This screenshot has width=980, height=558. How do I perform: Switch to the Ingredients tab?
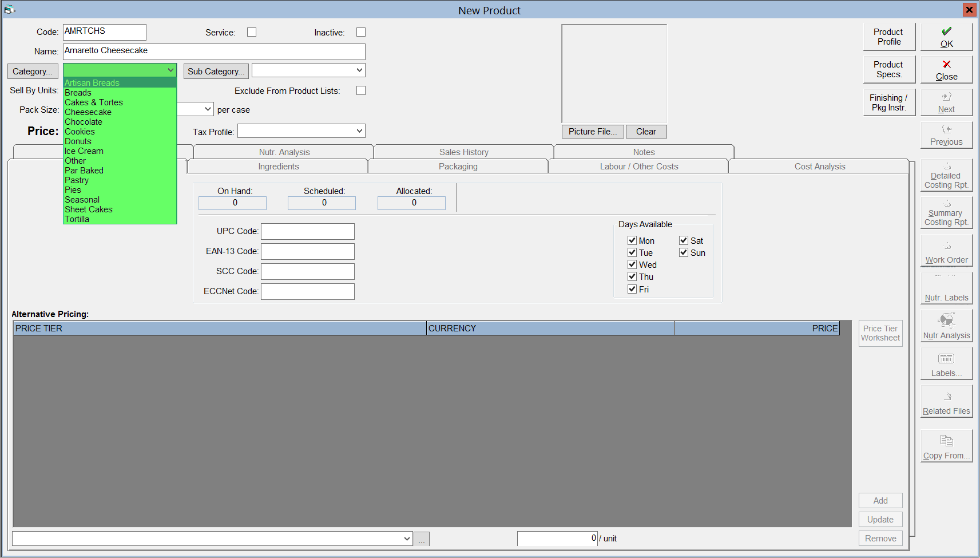coord(278,167)
